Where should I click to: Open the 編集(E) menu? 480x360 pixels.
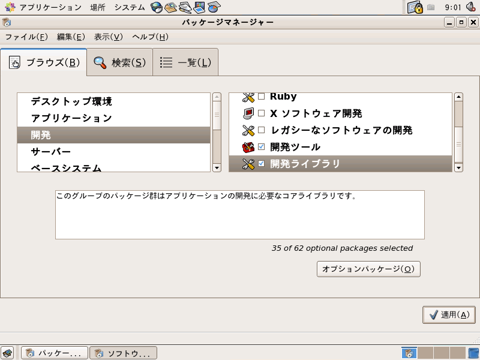[x=71, y=37]
